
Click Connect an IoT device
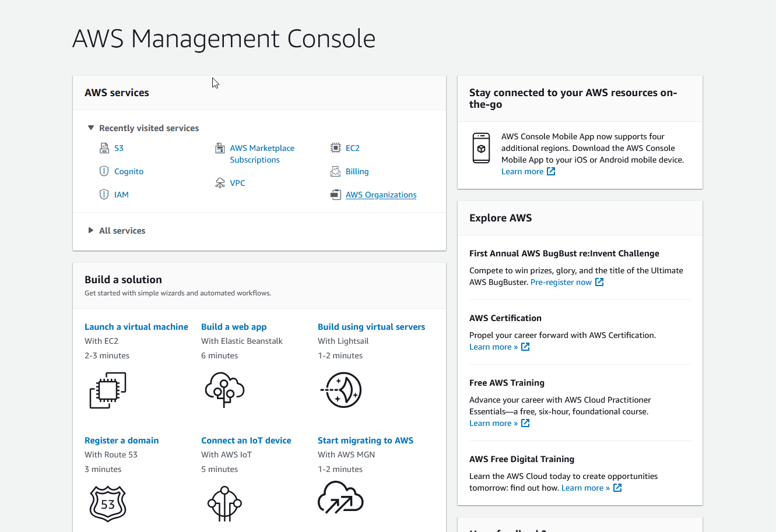[246, 441]
